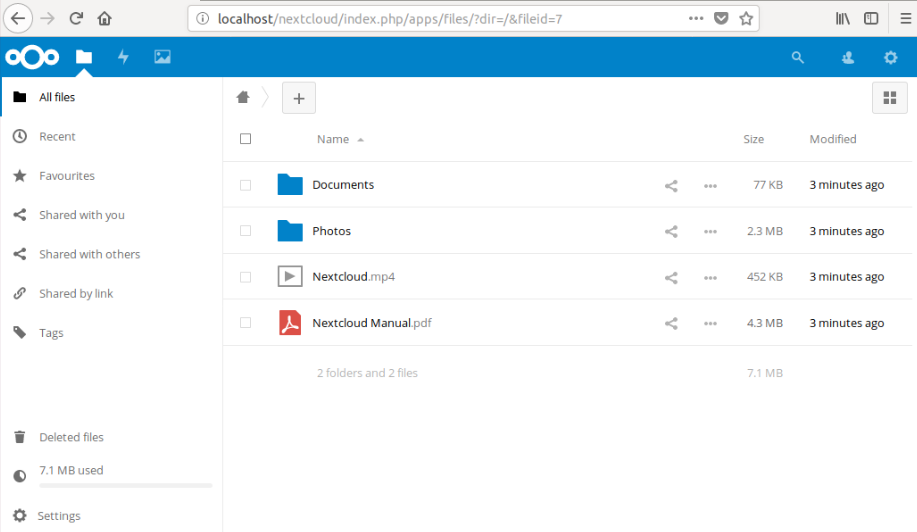This screenshot has width=917, height=532.
Task: Open the Contacts menu icon
Action: (847, 57)
